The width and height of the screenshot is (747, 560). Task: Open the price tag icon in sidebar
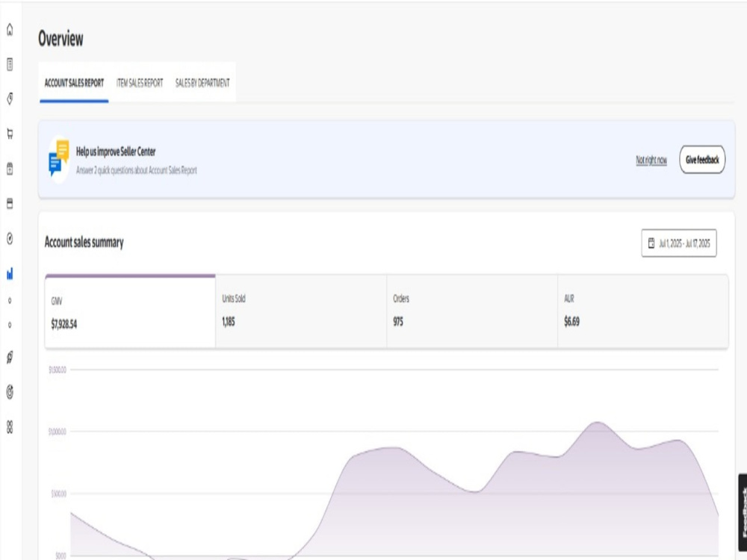(10, 99)
